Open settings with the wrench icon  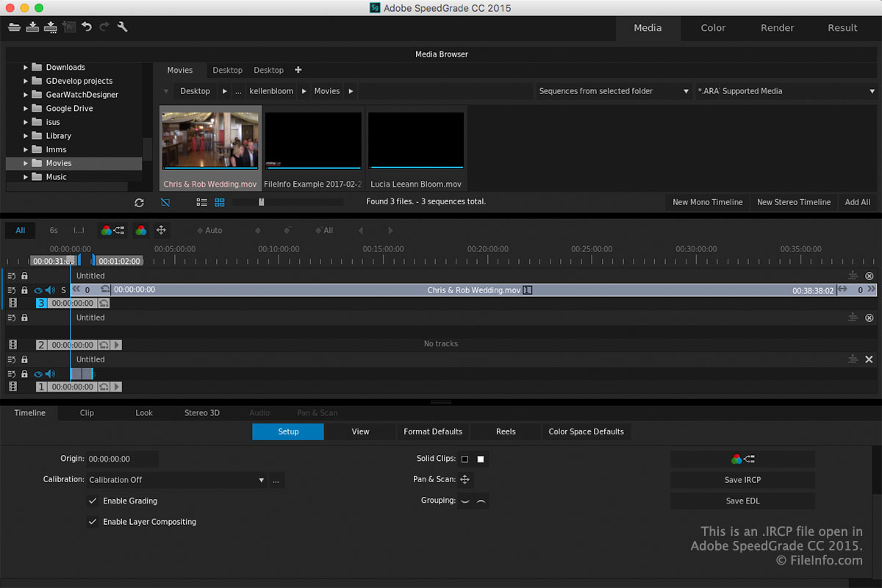click(123, 27)
